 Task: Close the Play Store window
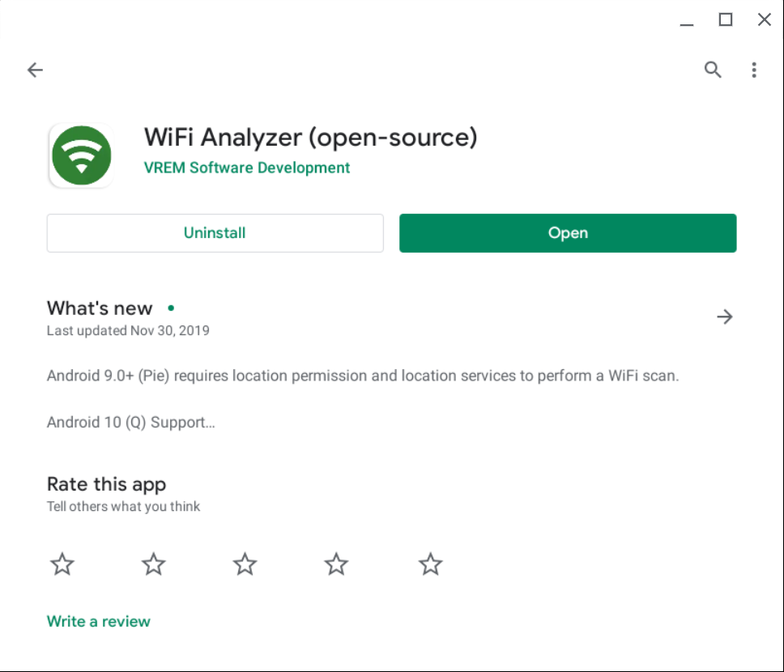coord(764,19)
